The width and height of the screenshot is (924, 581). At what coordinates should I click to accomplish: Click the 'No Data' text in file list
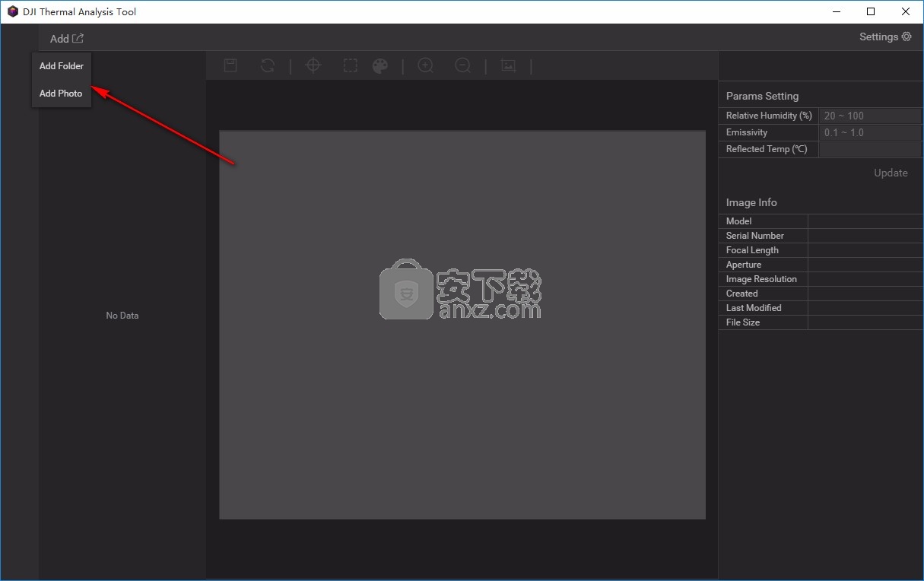tap(122, 316)
